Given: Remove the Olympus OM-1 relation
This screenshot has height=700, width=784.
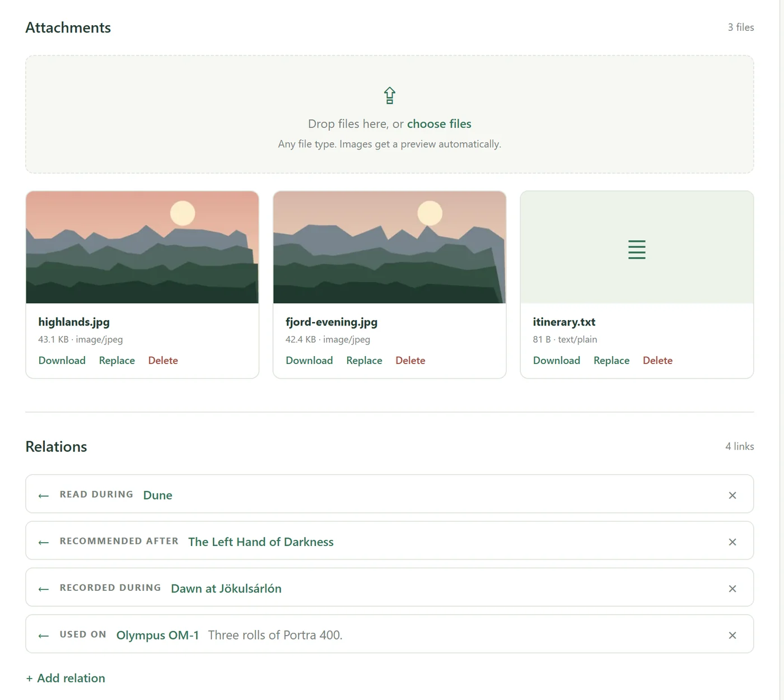Looking at the screenshot, I should click(732, 635).
